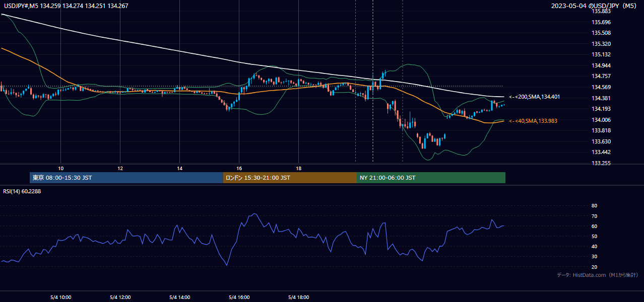The height and width of the screenshot is (302, 644).
Task: Click the HistData.com data source credit
Action: 598,275
